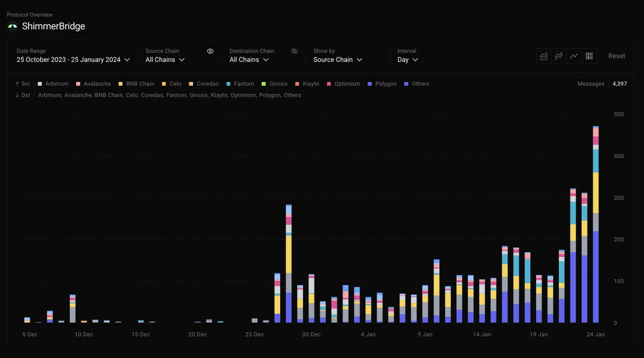Toggle Others series in legend
644x358 pixels.
click(416, 84)
